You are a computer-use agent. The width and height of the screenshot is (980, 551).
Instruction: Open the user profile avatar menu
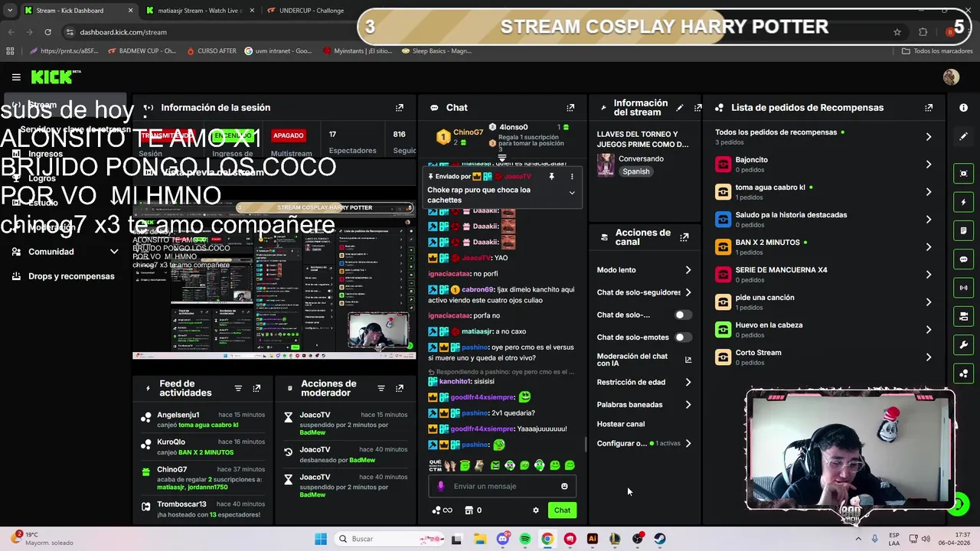pos(951,77)
